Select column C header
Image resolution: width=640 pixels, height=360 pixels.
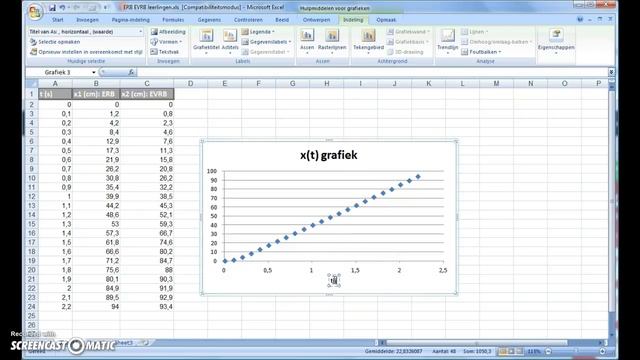[147, 84]
